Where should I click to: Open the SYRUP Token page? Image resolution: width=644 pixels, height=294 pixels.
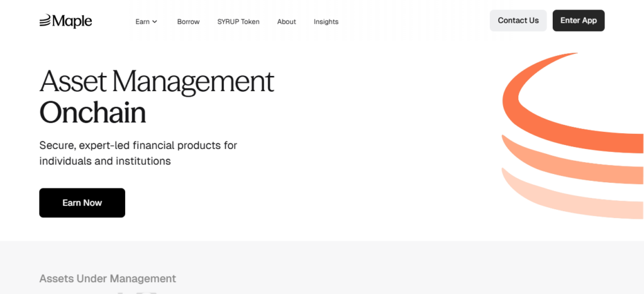coord(238,21)
